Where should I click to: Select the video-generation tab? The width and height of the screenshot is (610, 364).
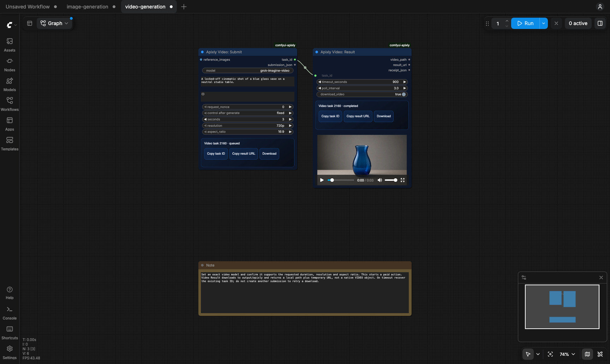(145, 7)
